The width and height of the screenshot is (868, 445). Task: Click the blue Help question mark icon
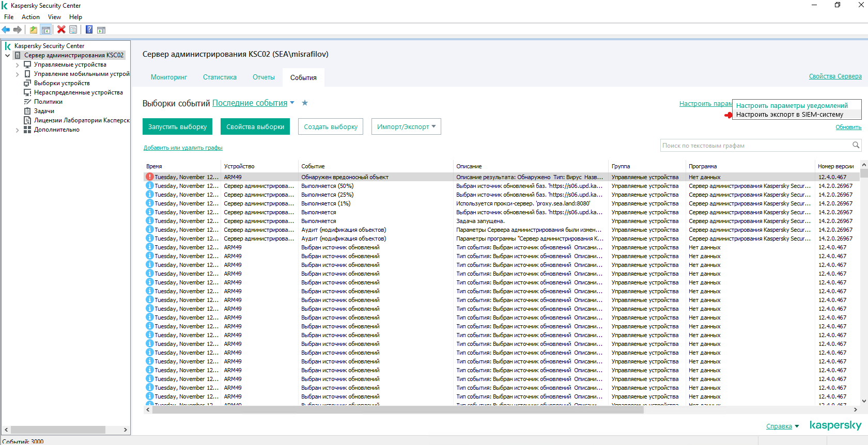point(89,30)
